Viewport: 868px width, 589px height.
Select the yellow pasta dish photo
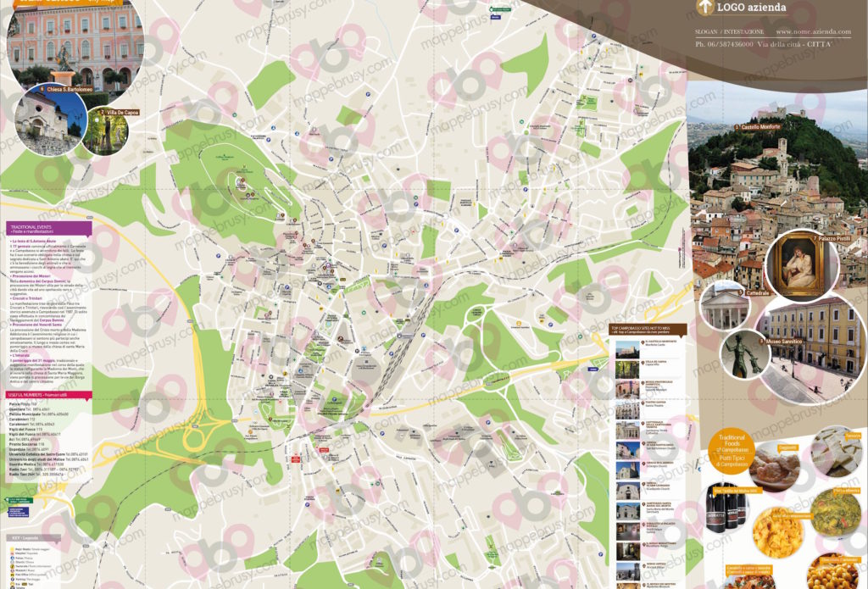776,531
